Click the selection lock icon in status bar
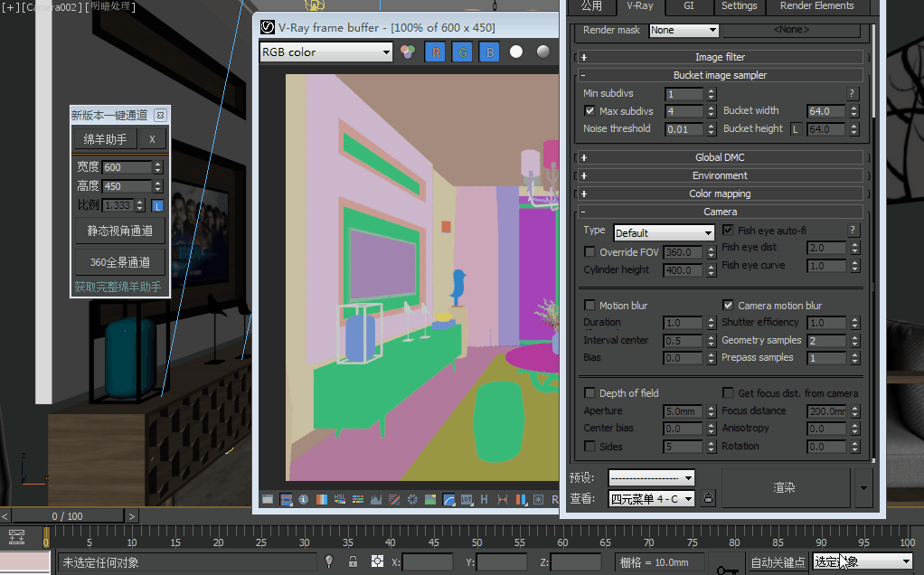The width and height of the screenshot is (924, 575). (353, 561)
